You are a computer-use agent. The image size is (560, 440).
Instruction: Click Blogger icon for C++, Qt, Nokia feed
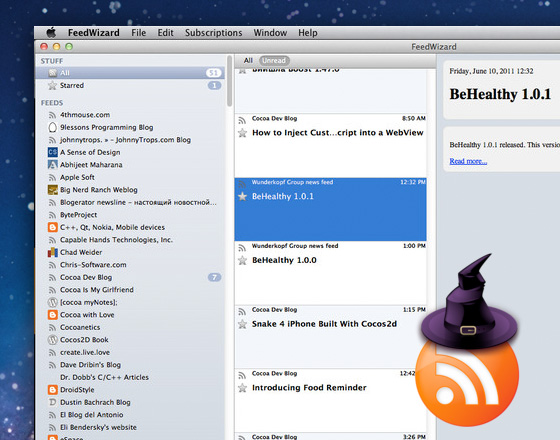(x=52, y=227)
